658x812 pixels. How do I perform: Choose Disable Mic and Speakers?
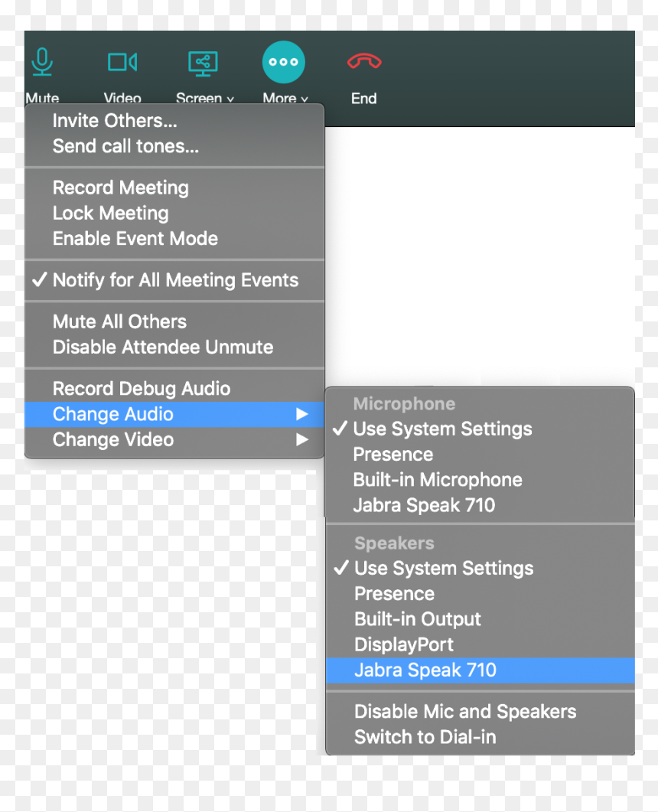pos(480,712)
